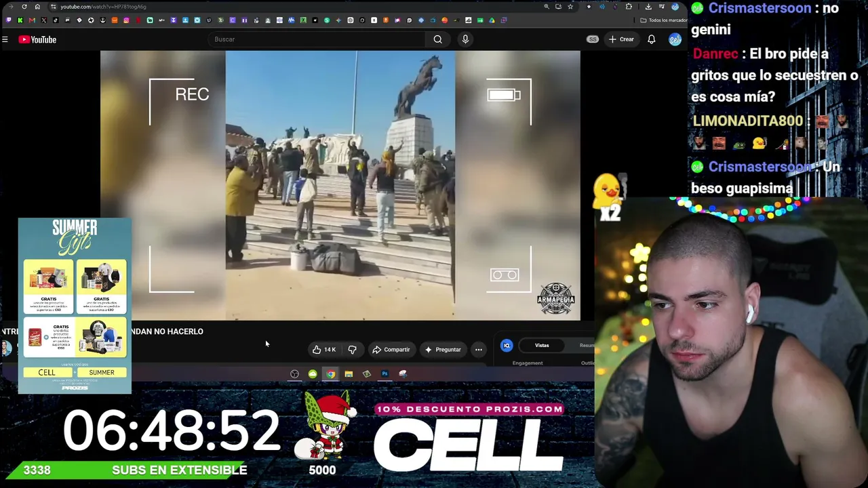Screen dimensions: 868x488
Task: Switch to Google Chrome on the taskbar
Action: [x=330, y=373]
